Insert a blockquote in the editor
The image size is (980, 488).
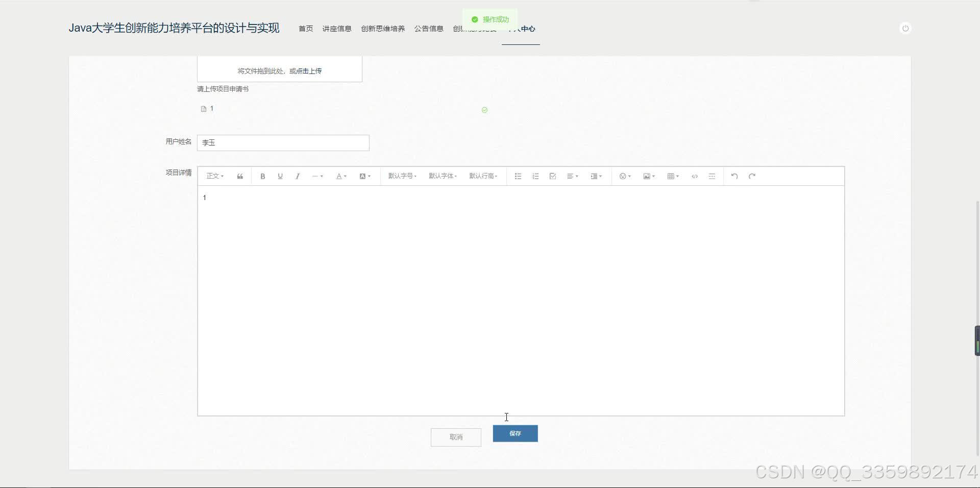coord(240,176)
